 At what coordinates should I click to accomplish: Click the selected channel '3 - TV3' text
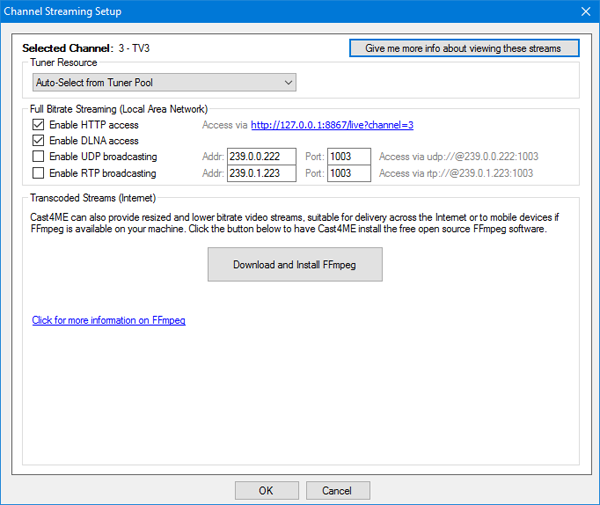coord(134,48)
